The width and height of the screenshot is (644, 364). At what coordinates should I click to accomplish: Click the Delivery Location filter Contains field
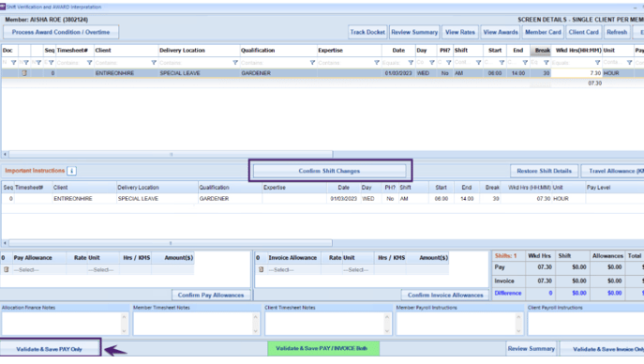[195, 63]
